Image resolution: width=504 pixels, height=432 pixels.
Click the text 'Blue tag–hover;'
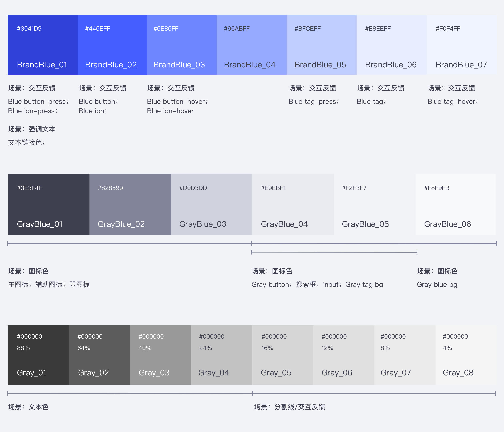click(x=453, y=102)
